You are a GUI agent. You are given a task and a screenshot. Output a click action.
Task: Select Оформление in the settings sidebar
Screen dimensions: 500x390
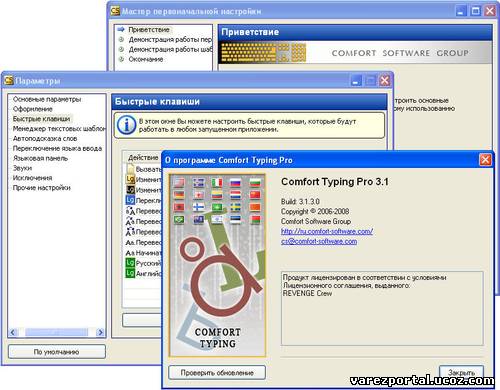33,109
